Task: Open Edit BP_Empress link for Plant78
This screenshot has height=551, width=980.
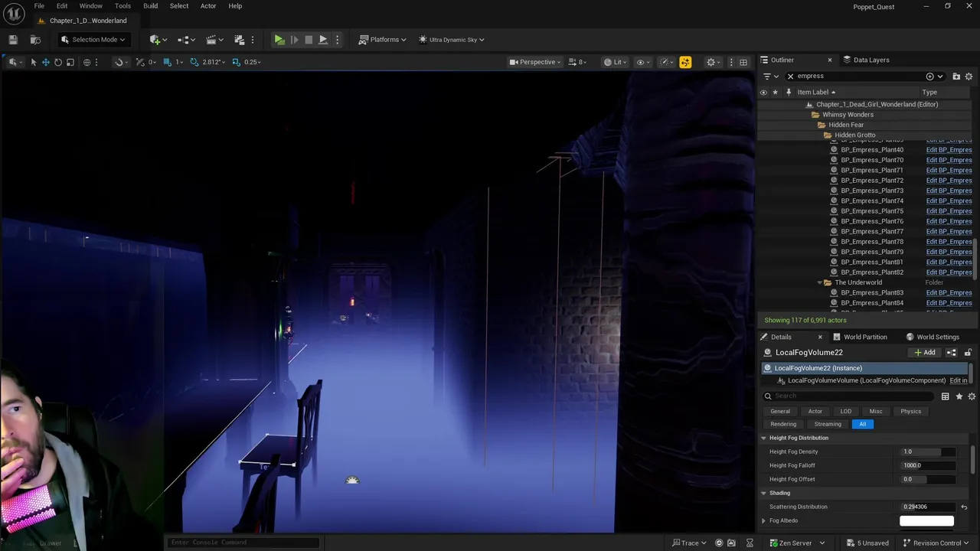Action: (949, 242)
